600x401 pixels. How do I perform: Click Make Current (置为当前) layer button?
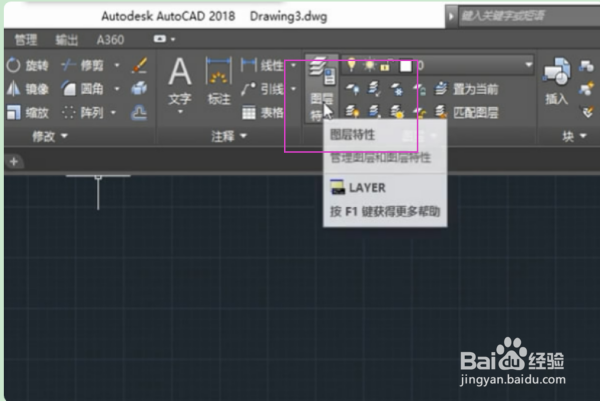pos(466,89)
